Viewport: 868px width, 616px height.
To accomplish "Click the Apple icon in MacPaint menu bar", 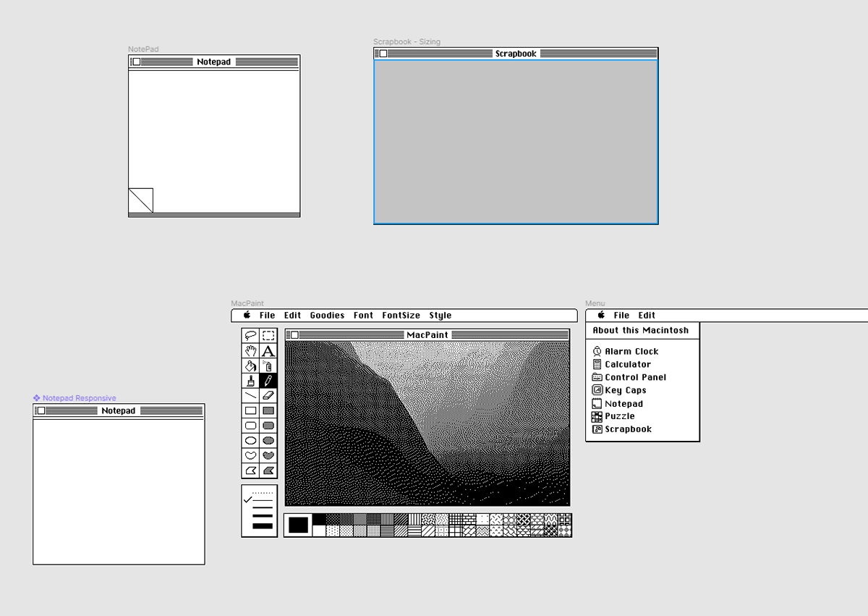I will click(247, 315).
